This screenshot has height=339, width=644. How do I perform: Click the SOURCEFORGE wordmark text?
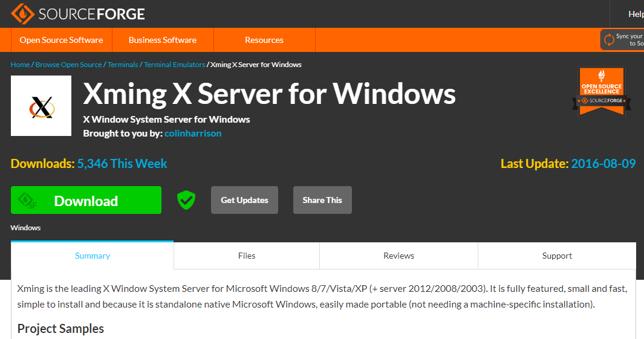91,15
